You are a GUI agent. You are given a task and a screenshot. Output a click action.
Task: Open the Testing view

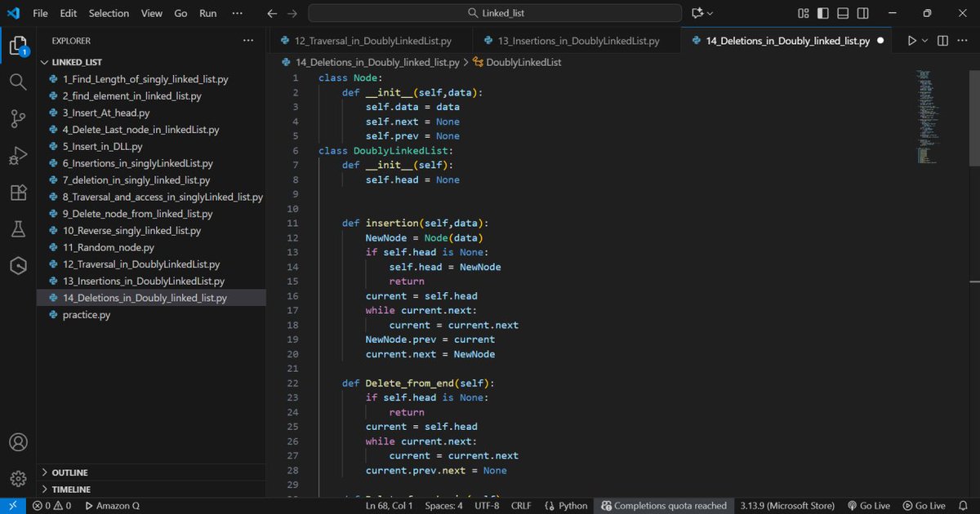18,228
